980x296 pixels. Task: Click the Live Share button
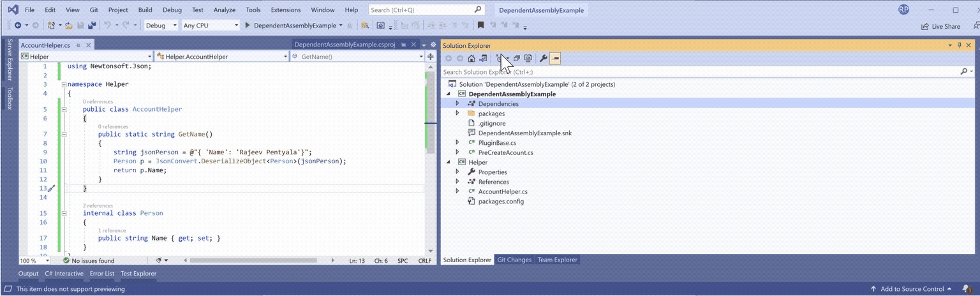[940, 26]
